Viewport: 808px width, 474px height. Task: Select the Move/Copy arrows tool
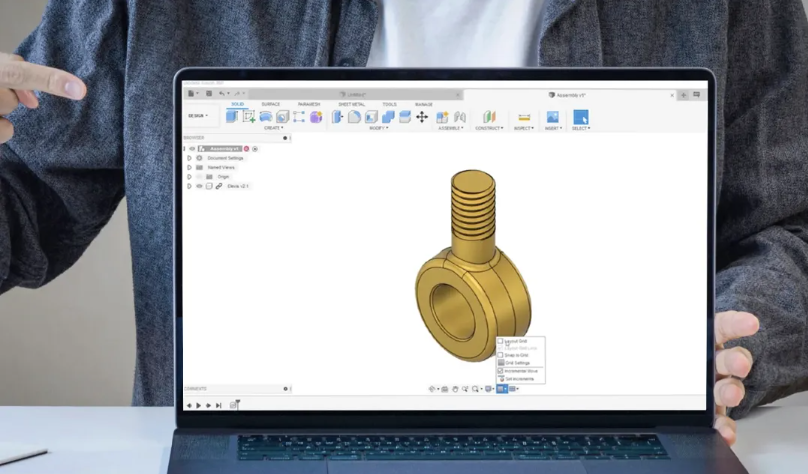pos(422,117)
